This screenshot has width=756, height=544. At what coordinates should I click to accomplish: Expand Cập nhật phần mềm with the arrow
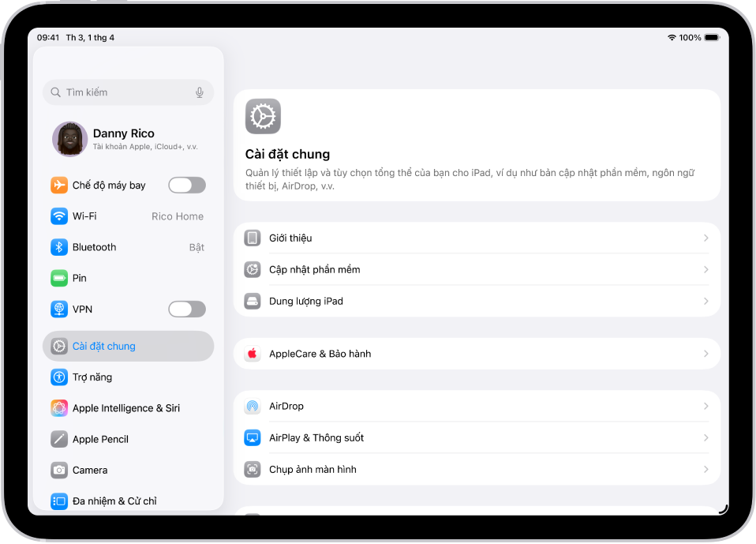[706, 269]
